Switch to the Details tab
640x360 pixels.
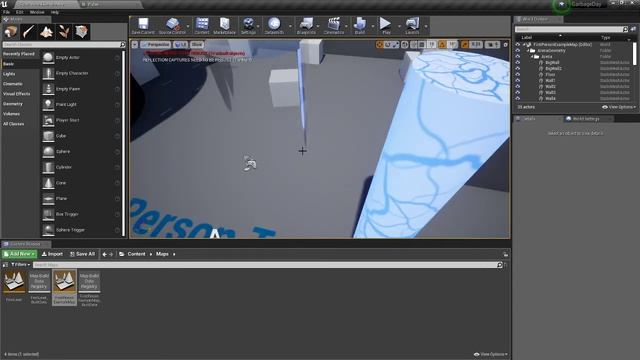pyautogui.click(x=529, y=119)
